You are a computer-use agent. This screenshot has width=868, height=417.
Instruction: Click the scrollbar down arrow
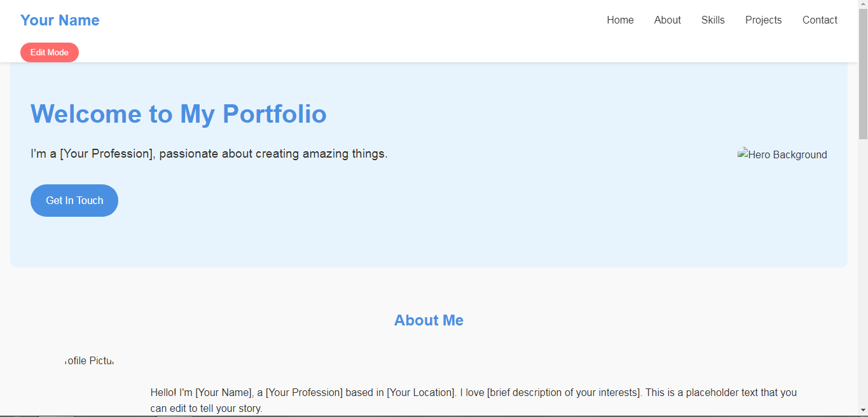pos(863,411)
